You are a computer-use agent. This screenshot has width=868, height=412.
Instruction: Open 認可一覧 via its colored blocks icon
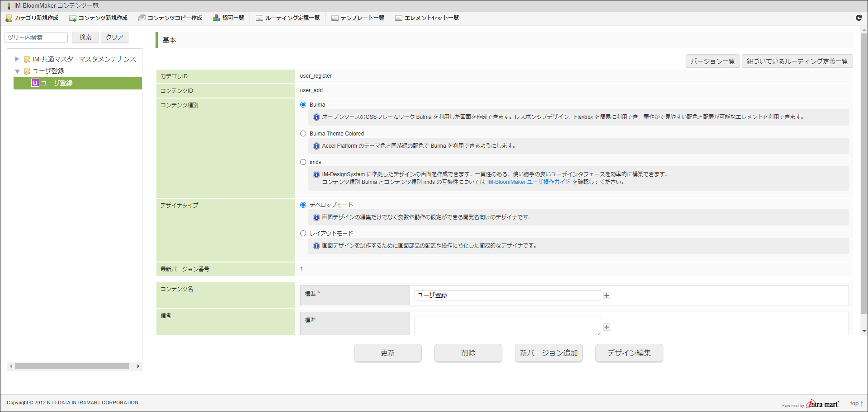coord(217,18)
